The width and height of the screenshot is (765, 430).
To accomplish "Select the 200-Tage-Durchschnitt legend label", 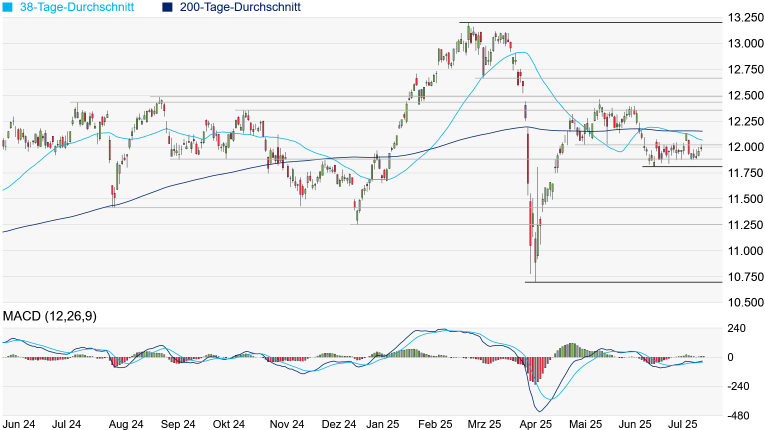I will [240, 7].
